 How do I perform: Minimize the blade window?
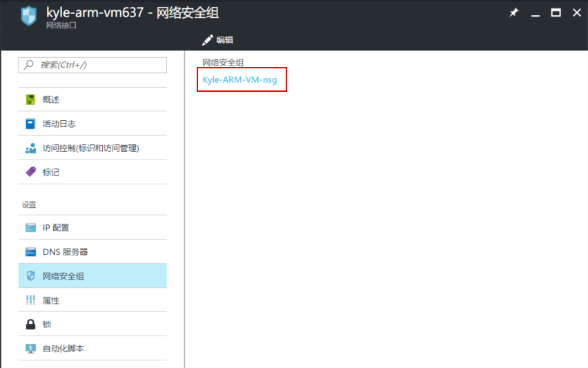pyautogui.click(x=536, y=13)
